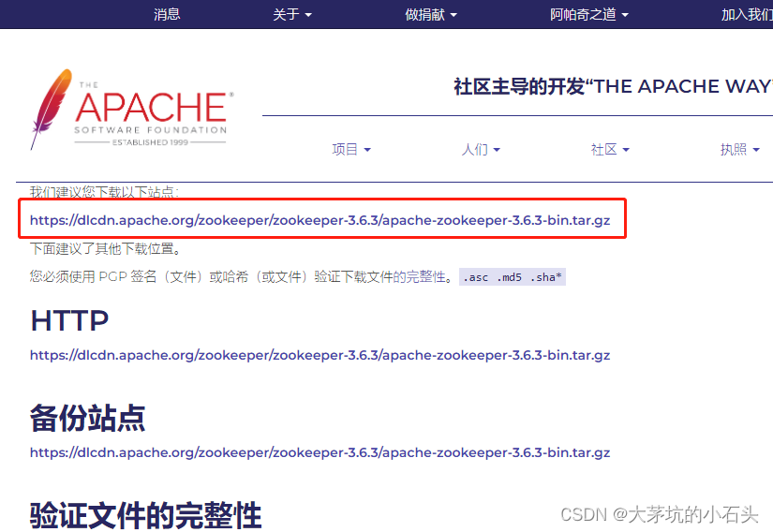Open the 完整性 verification link
The width and height of the screenshot is (773, 532).
[419, 277]
